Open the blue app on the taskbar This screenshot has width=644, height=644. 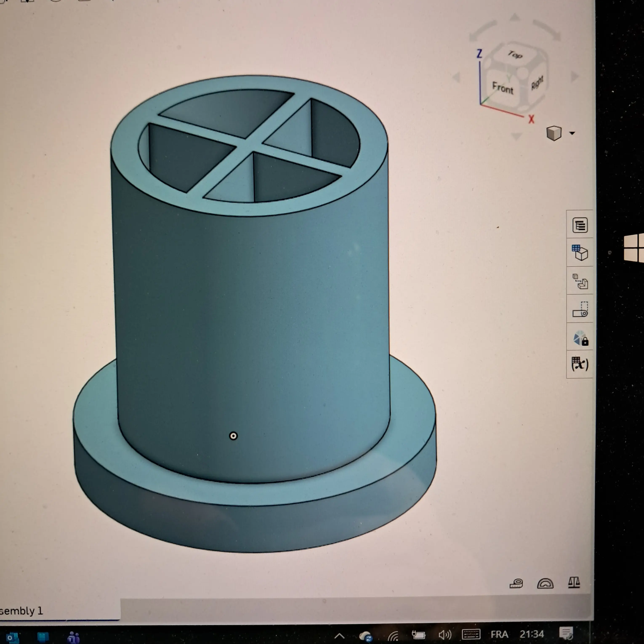(x=43, y=637)
